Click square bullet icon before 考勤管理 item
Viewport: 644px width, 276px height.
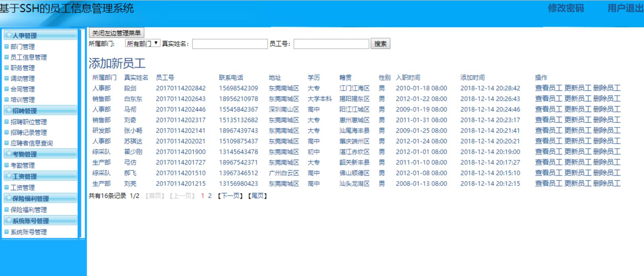click(x=7, y=165)
